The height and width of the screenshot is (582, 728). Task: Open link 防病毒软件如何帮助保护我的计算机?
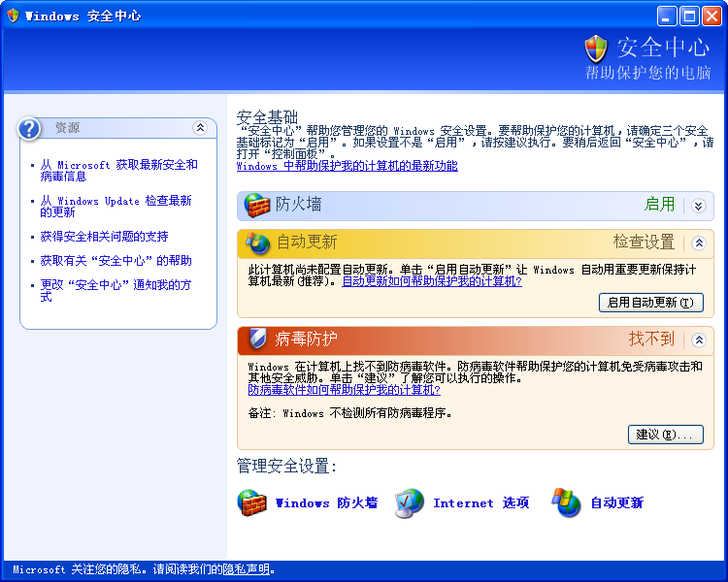click(344, 390)
